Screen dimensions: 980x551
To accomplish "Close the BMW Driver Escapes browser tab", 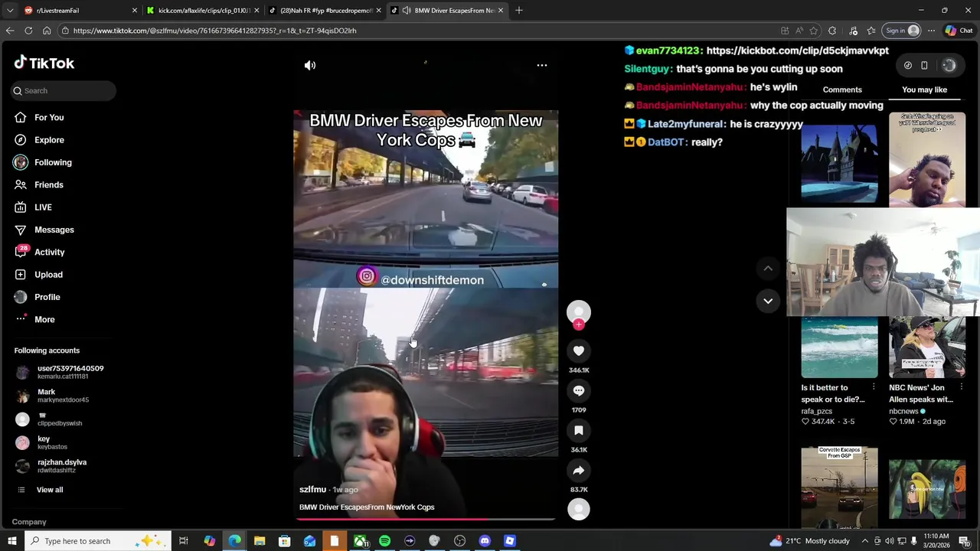I will pyautogui.click(x=501, y=10).
